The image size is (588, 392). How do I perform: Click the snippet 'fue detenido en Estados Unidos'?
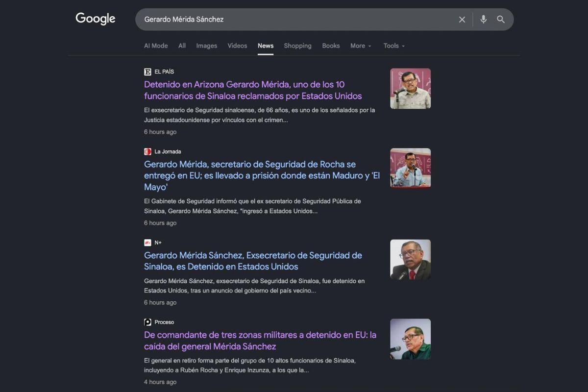tap(254, 286)
